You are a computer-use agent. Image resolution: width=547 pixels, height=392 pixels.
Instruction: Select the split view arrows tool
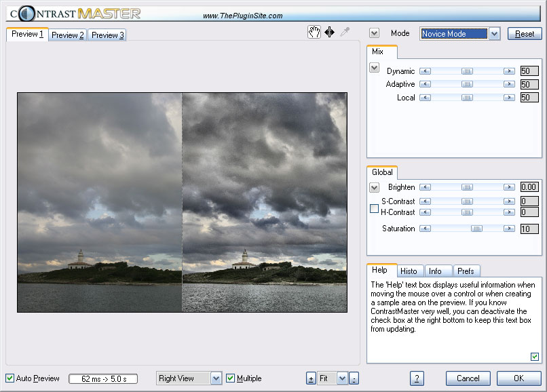(x=330, y=32)
